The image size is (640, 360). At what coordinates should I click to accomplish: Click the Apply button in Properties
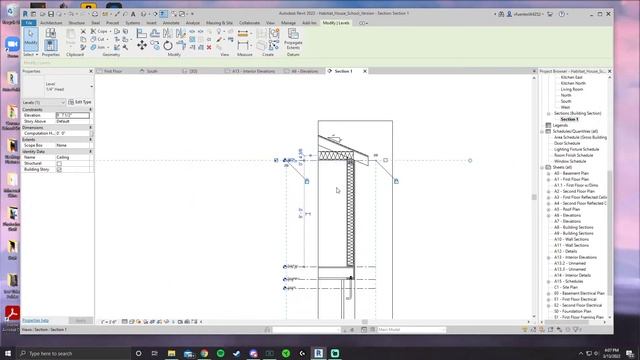point(81,320)
